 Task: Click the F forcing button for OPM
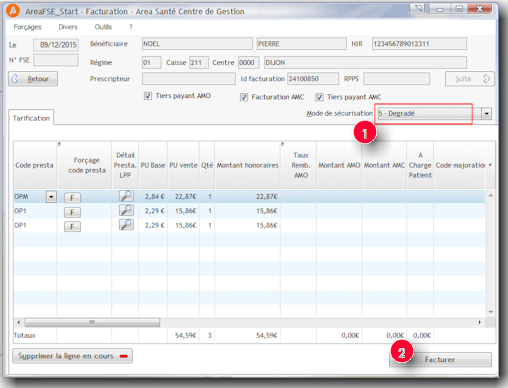pos(72,198)
